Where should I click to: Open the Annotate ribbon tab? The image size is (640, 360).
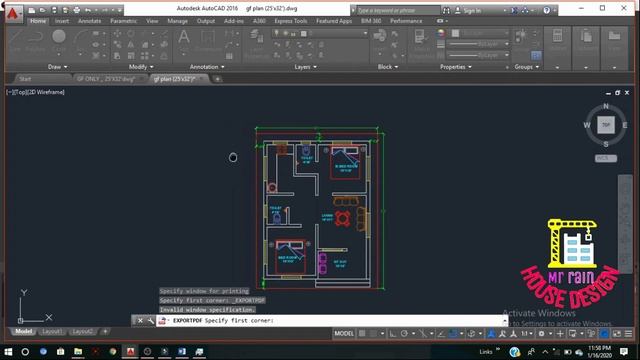pyautogui.click(x=89, y=21)
